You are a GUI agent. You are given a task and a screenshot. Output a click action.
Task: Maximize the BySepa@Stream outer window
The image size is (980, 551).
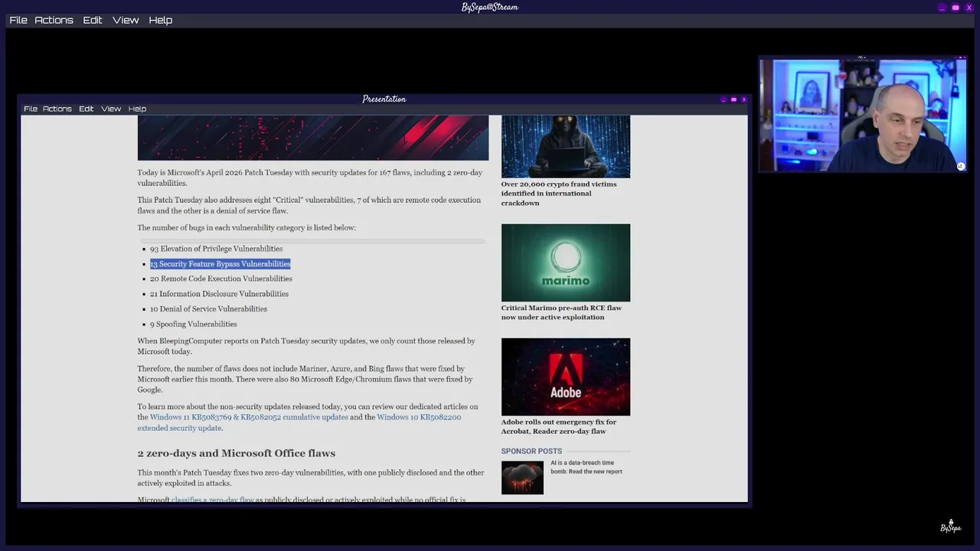pos(955,8)
